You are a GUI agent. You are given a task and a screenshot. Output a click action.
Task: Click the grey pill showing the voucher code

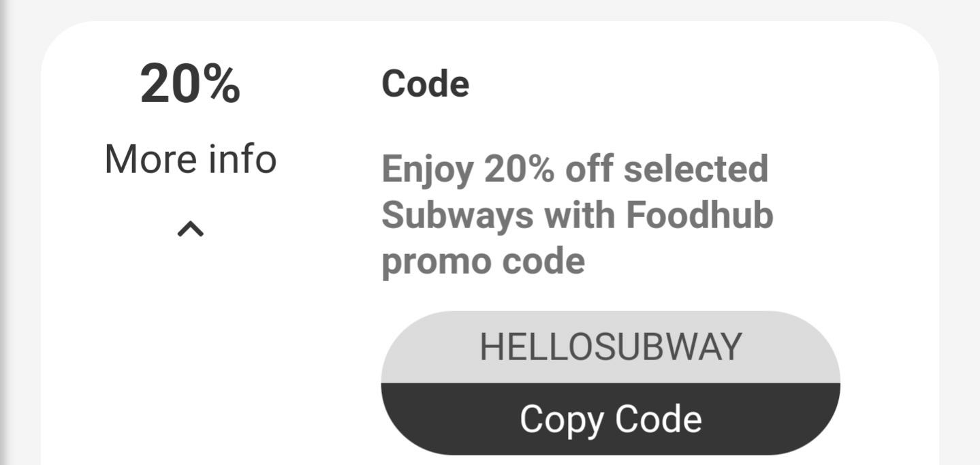point(610,347)
